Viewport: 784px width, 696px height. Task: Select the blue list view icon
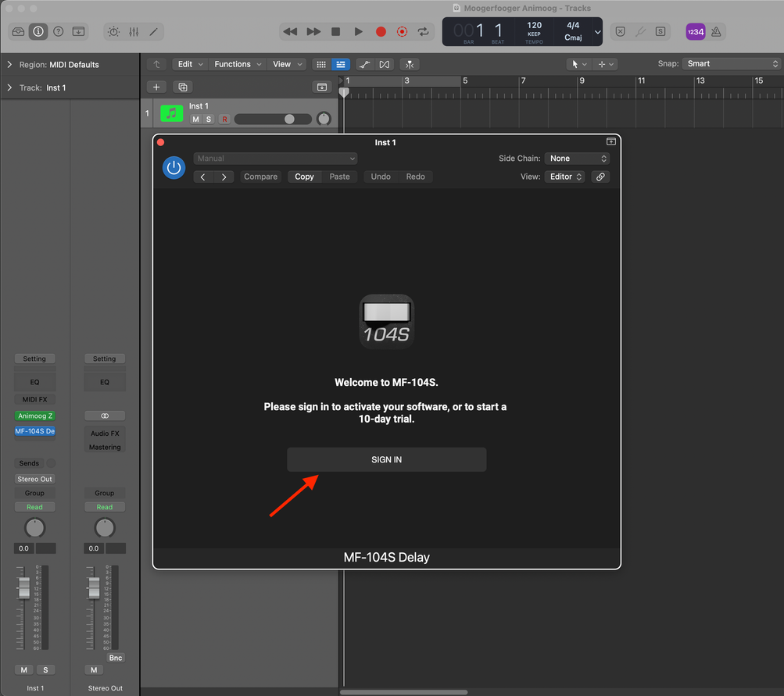coord(341,65)
